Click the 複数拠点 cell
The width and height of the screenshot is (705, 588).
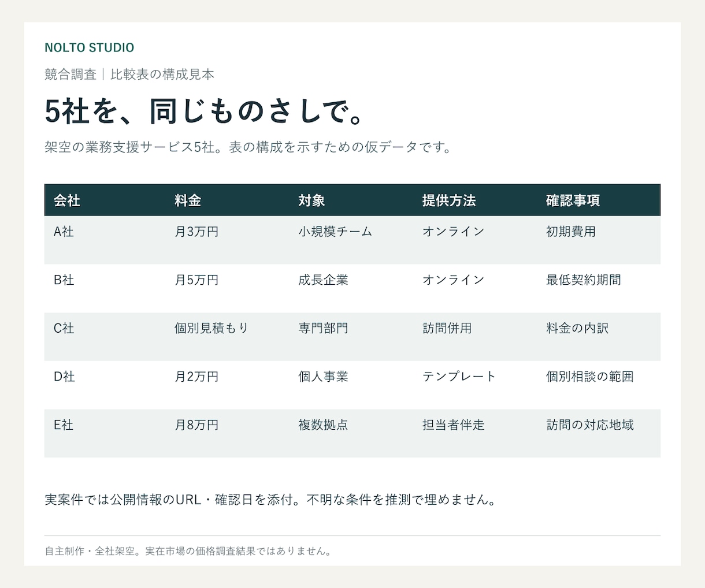click(323, 425)
